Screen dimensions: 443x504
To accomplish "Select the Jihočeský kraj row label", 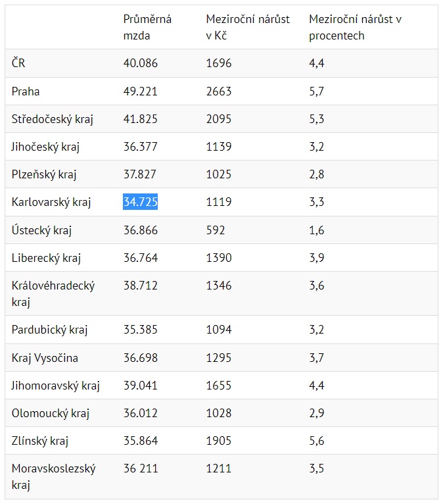I will [45, 147].
